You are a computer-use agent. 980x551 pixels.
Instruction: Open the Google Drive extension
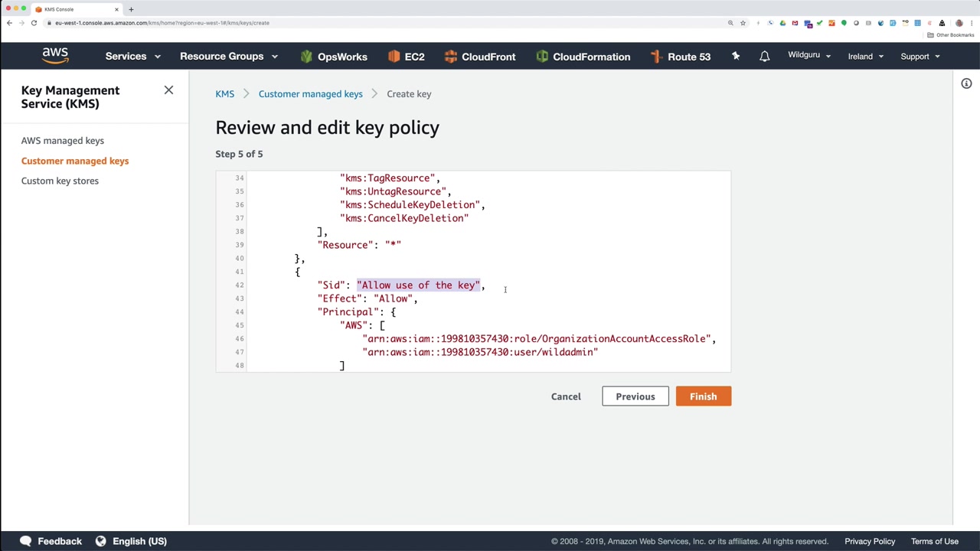pos(782,23)
